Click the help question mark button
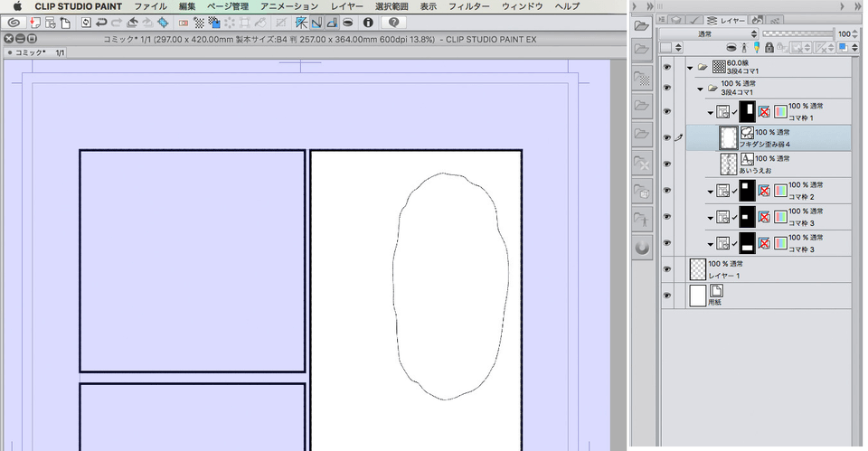Screen dimensions: 868x451 [394, 22]
